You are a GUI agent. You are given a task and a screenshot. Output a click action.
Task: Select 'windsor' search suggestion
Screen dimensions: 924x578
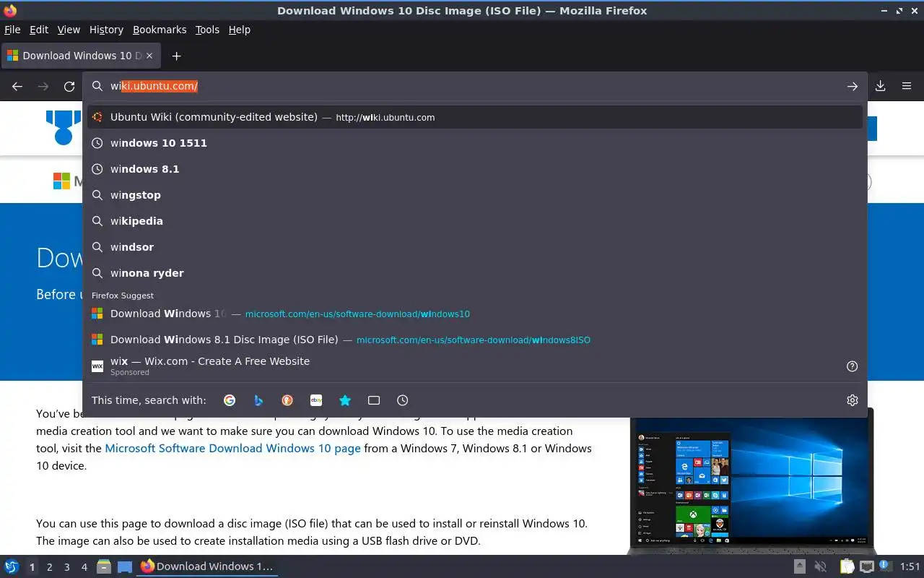pos(475,247)
